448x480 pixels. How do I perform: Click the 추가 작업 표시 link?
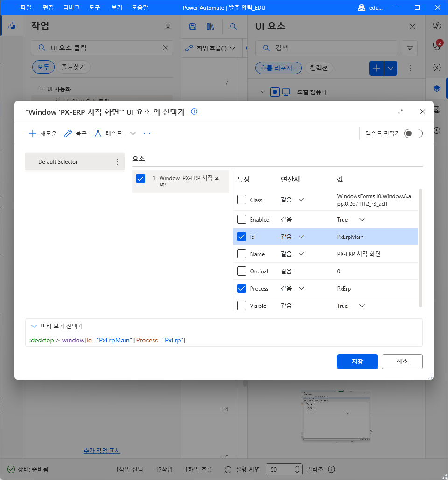pos(102,451)
